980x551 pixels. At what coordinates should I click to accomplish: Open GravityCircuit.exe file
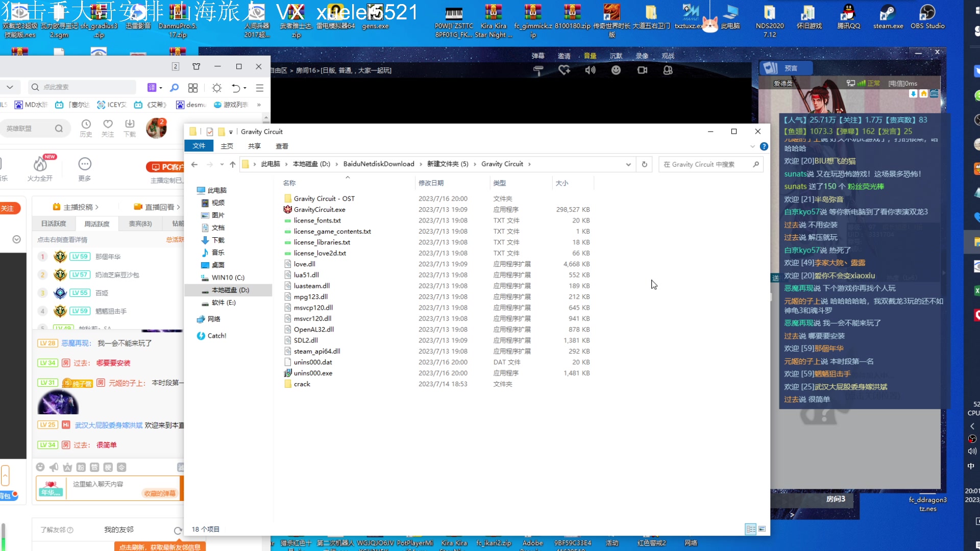tap(320, 210)
